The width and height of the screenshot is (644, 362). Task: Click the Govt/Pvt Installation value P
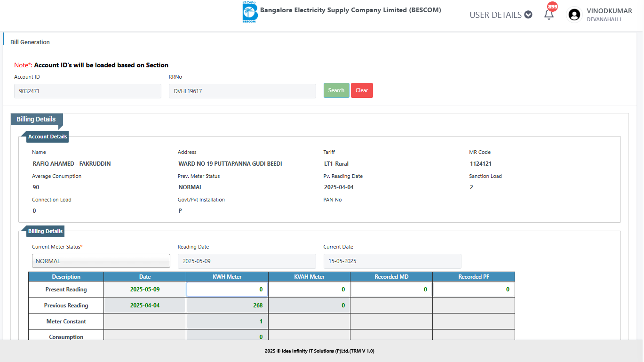tap(180, 211)
